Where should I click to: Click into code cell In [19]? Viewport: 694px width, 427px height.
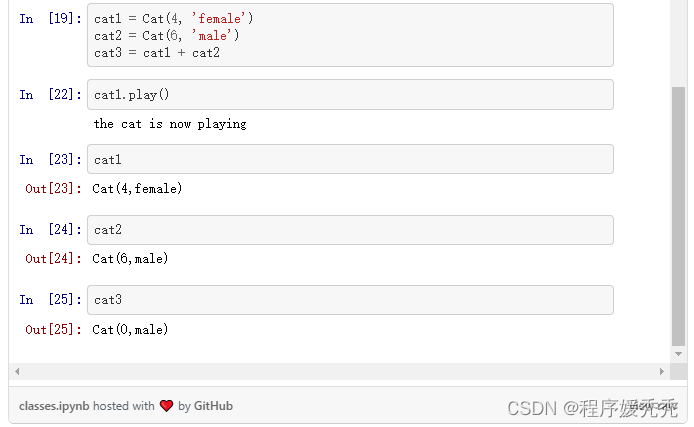pos(350,35)
